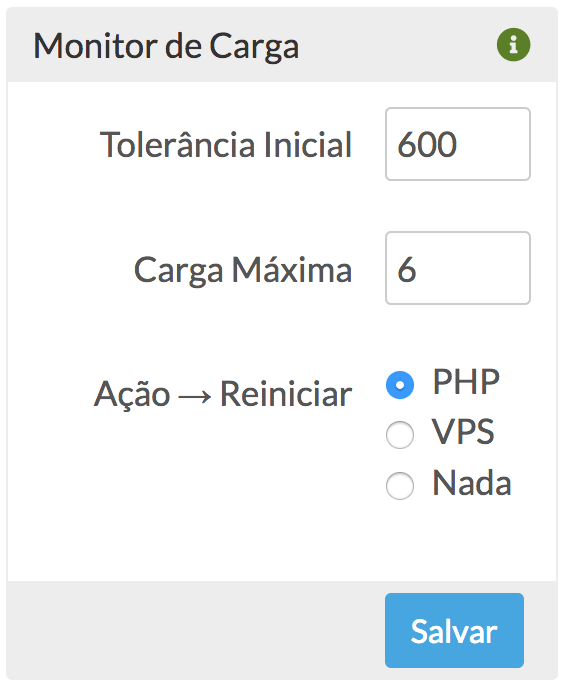Select the Nada radio circle
Image resolution: width=568 pixels, height=684 pixels.
point(400,486)
